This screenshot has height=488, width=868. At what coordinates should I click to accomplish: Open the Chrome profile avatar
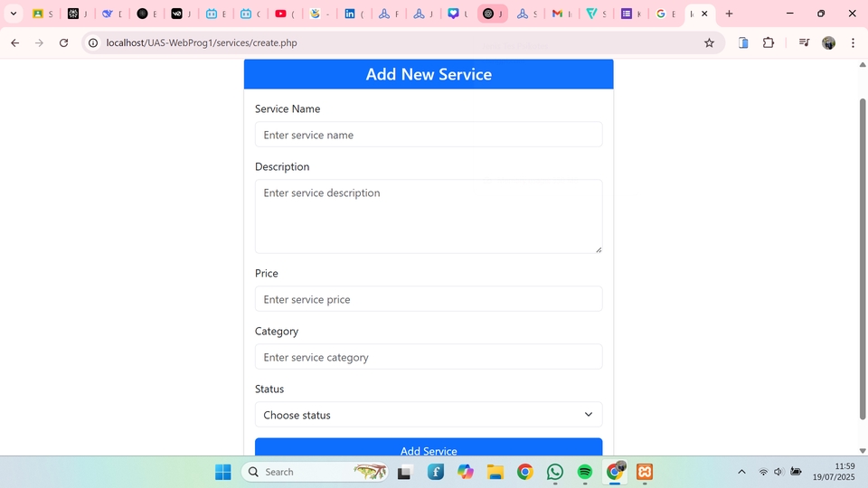coord(829,42)
